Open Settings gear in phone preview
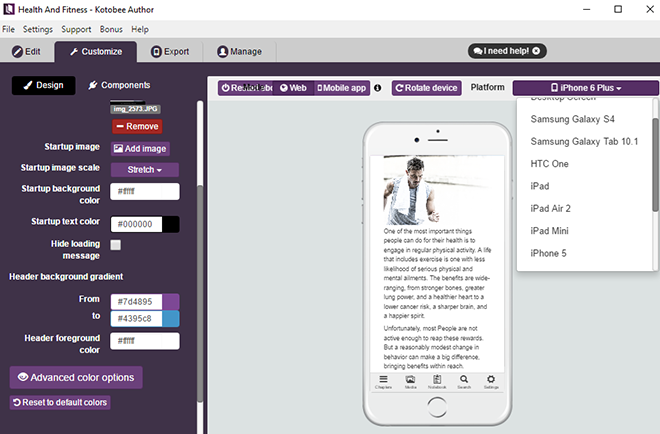 click(x=491, y=381)
